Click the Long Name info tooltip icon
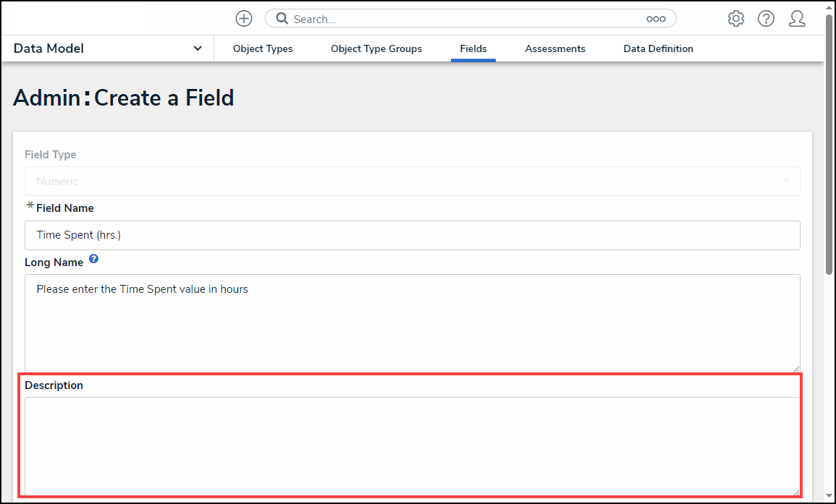The image size is (836, 504). pyautogui.click(x=93, y=258)
